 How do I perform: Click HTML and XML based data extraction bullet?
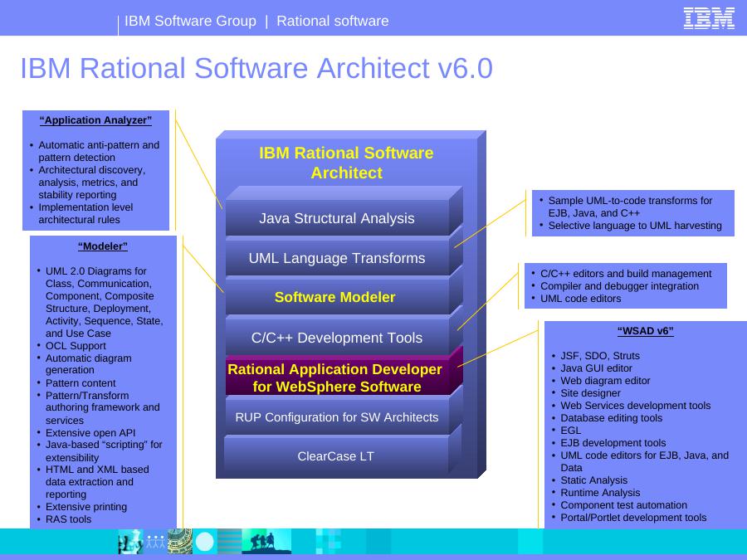tap(97, 482)
